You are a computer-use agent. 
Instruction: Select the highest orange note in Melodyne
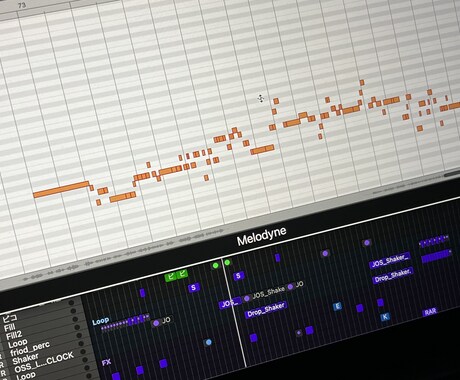click(x=362, y=82)
